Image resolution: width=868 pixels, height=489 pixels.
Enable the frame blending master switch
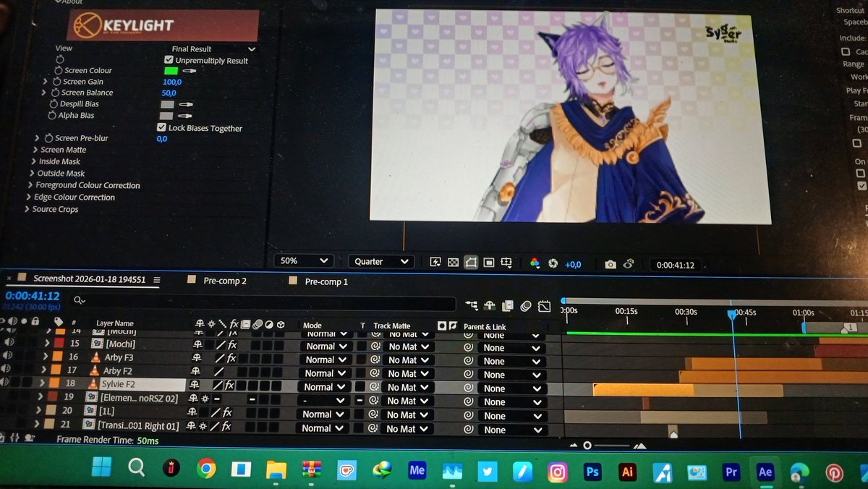pyautogui.click(x=508, y=305)
